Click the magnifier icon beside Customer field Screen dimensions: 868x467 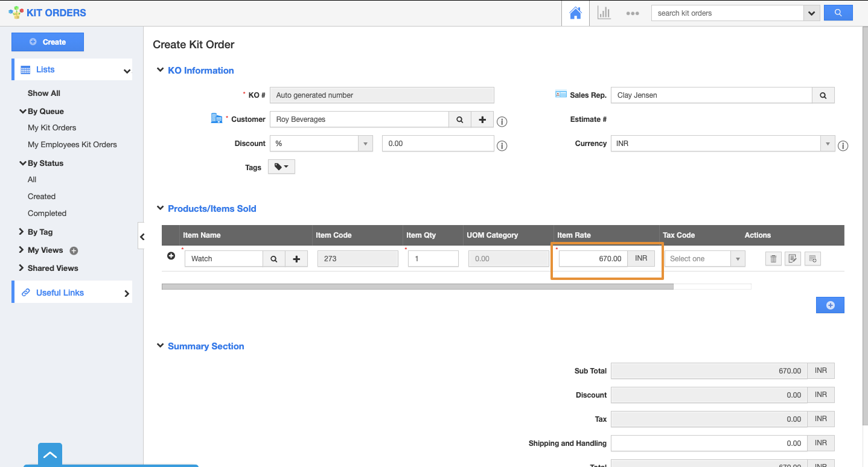(x=459, y=119)
